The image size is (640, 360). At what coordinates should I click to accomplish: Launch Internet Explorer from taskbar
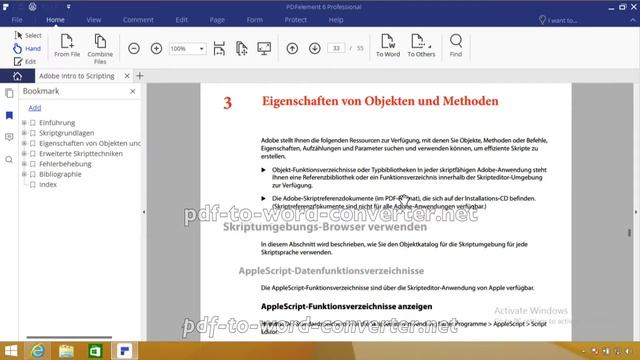pos(38,351)
